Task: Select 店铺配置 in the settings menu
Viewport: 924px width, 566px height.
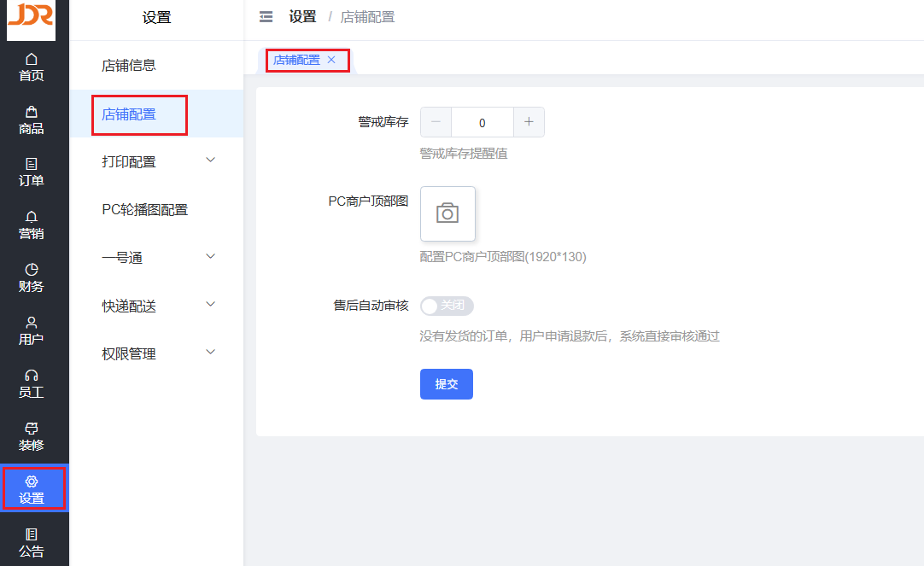Action: (x=156, y=114)
